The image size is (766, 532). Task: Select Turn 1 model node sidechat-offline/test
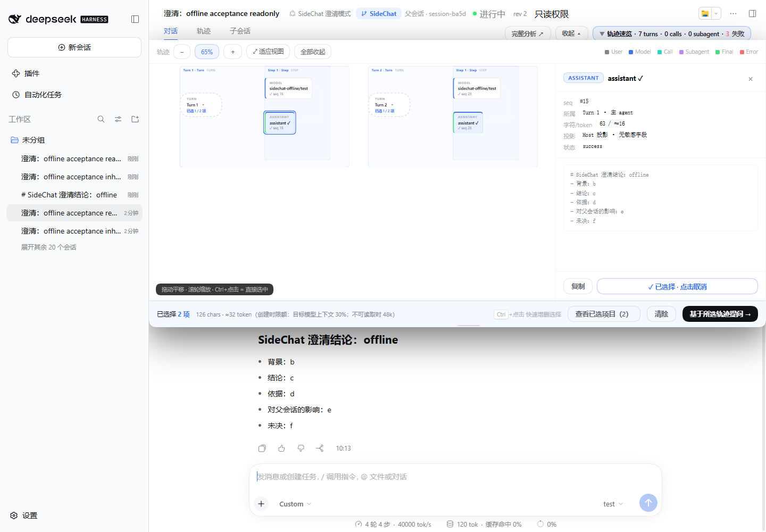coord(288,88)
